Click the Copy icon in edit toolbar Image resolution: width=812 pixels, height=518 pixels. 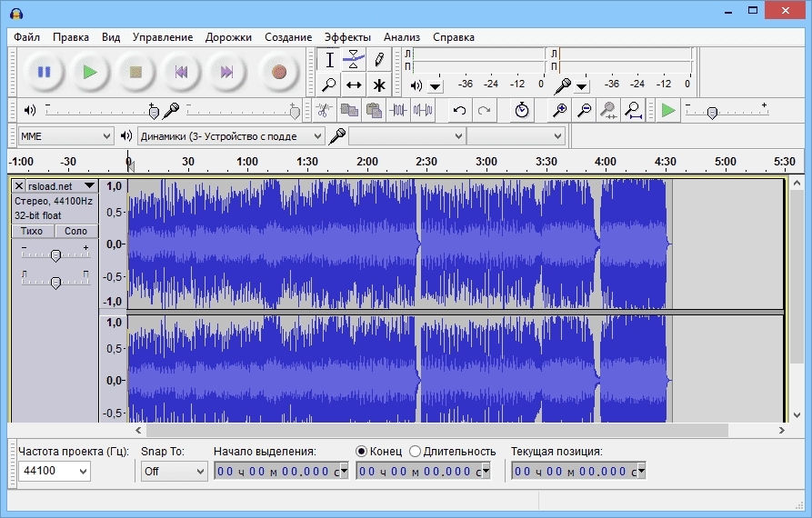(349, 110)
